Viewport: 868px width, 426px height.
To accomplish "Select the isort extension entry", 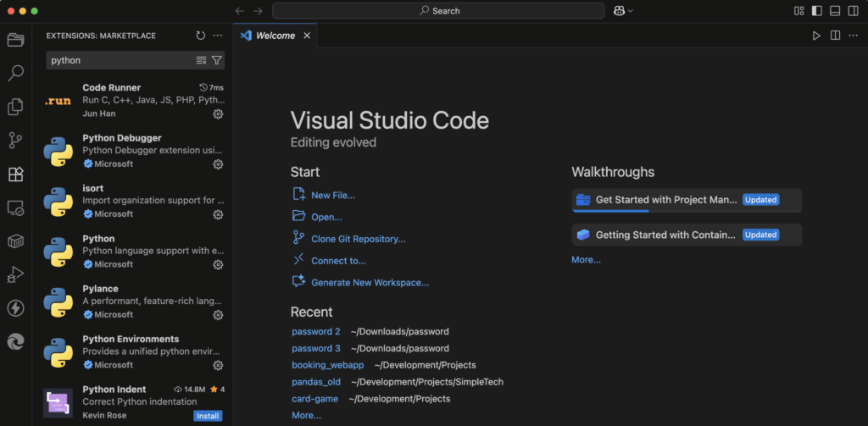I will pos(134,201).
